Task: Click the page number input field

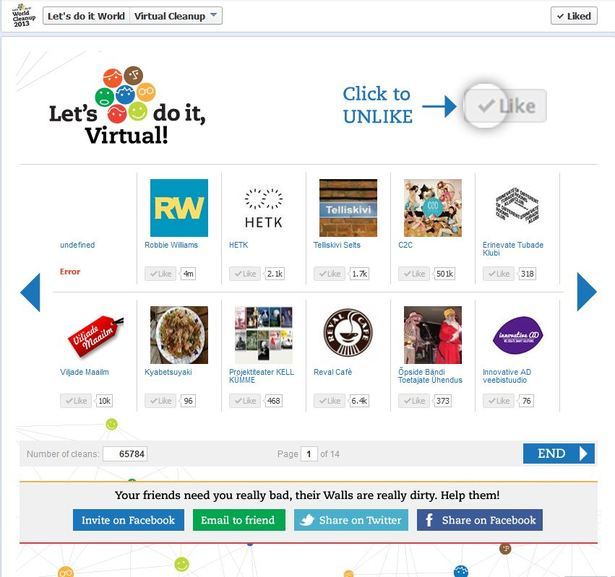Action: [309, 454]
